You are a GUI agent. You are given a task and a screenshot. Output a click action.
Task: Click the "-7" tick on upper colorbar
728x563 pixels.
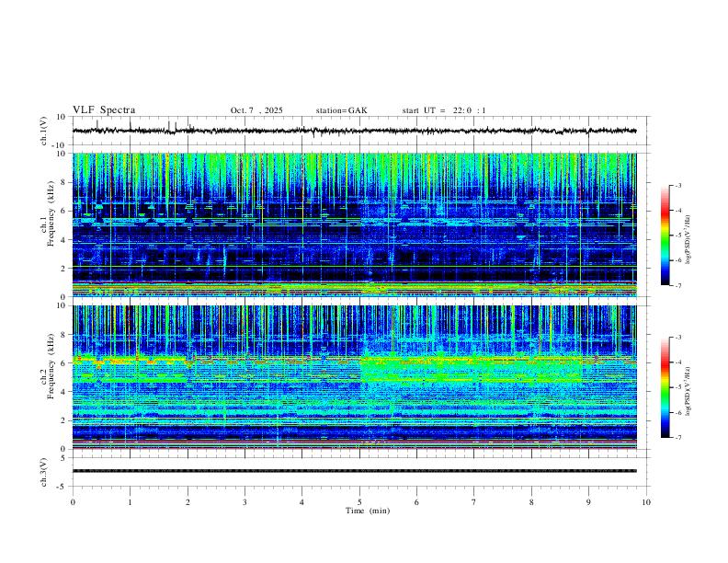pos(677,286)
